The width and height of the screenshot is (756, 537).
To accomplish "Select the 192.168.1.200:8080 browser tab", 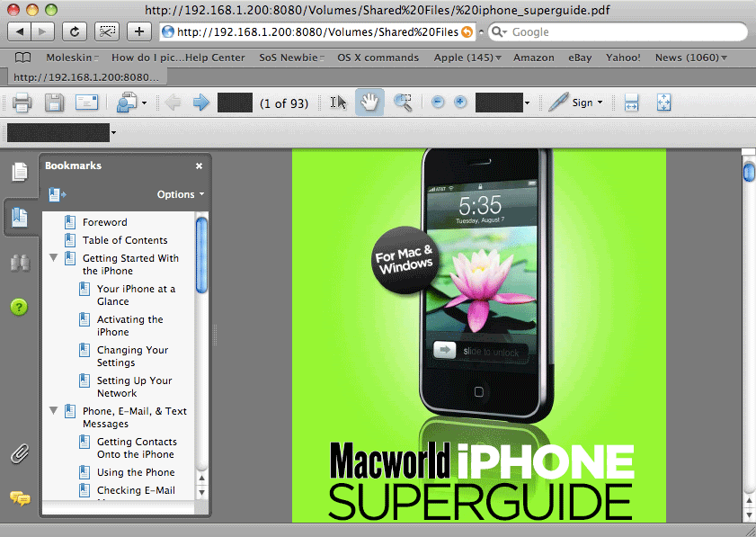I will coord(87,77).
